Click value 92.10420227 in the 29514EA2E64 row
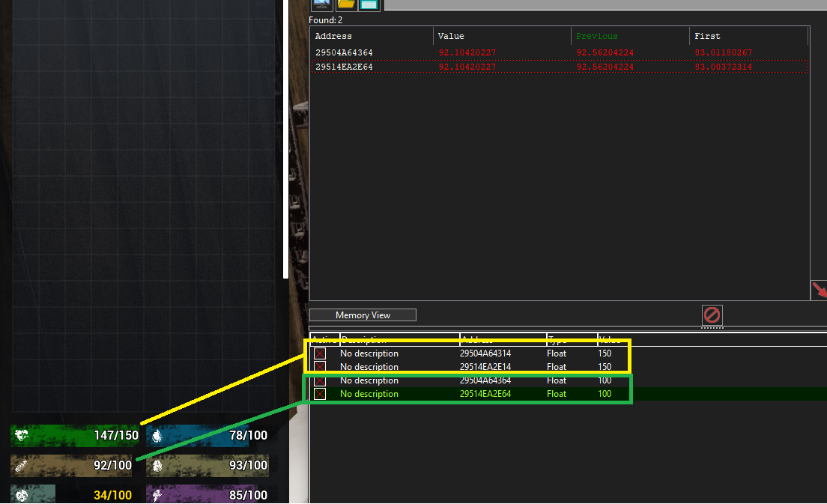 point(467,67)
